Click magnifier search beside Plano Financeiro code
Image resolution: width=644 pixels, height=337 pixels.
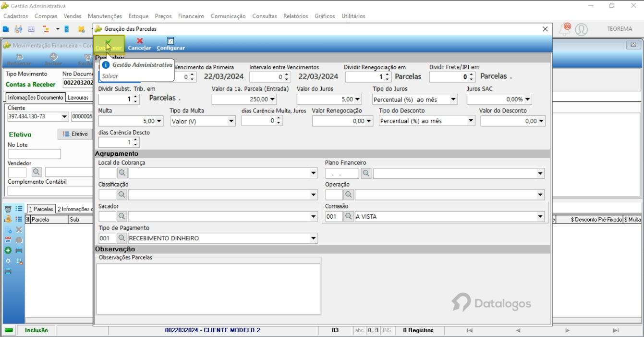366,173
